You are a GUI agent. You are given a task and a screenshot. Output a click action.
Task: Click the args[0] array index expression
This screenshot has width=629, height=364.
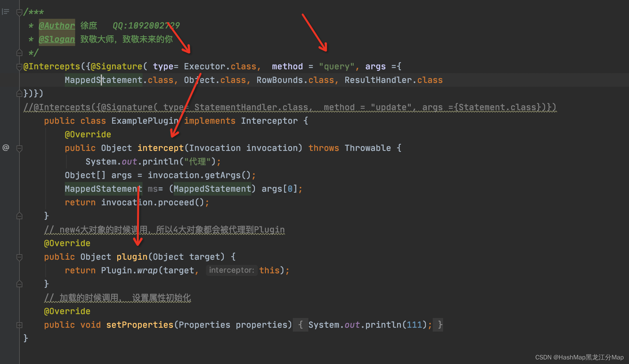(x=280, y=189)
